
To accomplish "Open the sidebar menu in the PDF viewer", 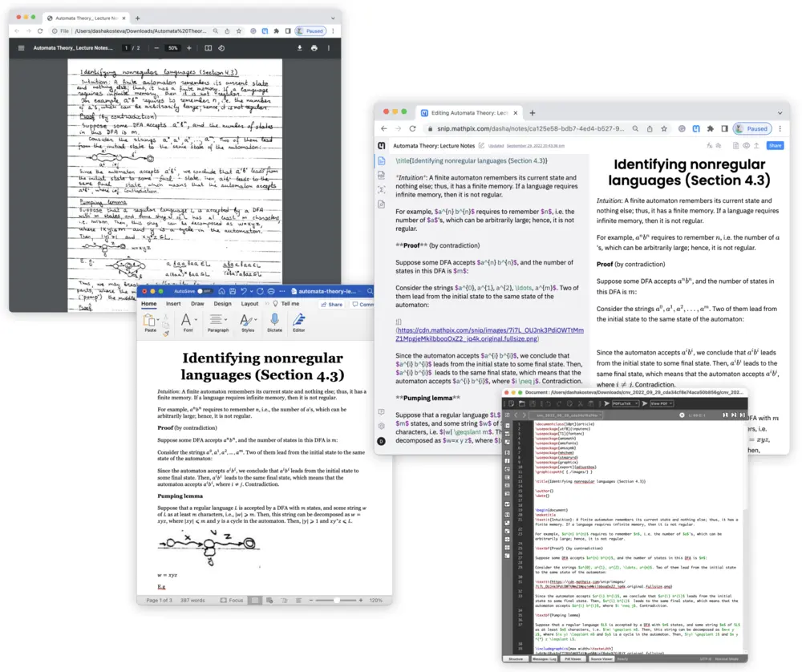I will tap(21, 49).
